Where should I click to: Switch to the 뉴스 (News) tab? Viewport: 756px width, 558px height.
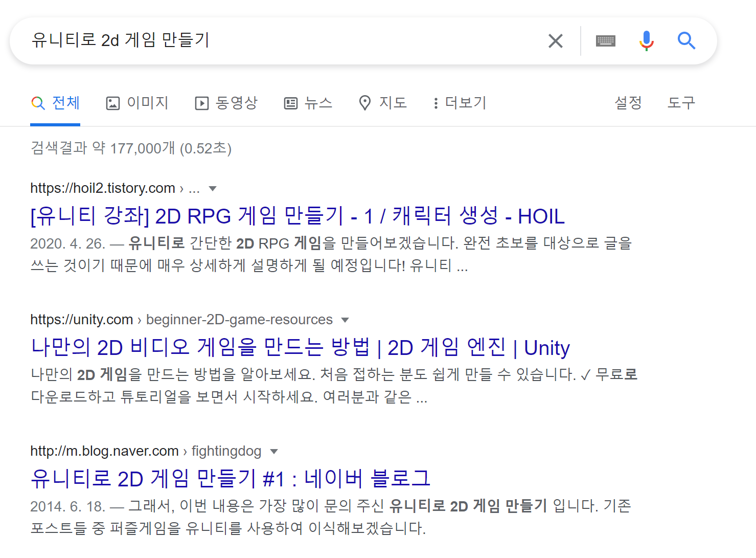(x=308, y=103)
